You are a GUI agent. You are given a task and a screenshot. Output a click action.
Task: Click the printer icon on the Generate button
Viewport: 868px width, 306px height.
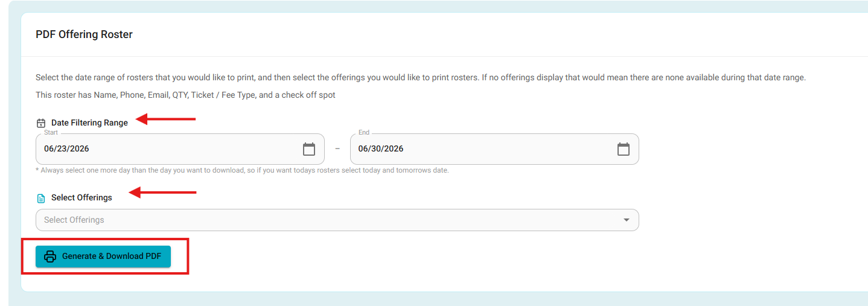click(x=50, y=256)
